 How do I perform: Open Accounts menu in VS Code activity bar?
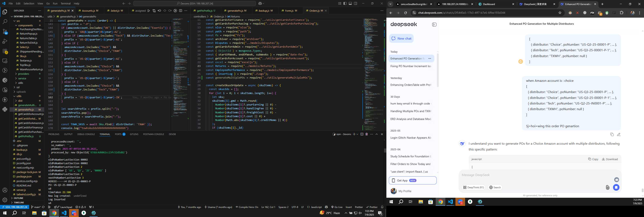pos(5,190)
